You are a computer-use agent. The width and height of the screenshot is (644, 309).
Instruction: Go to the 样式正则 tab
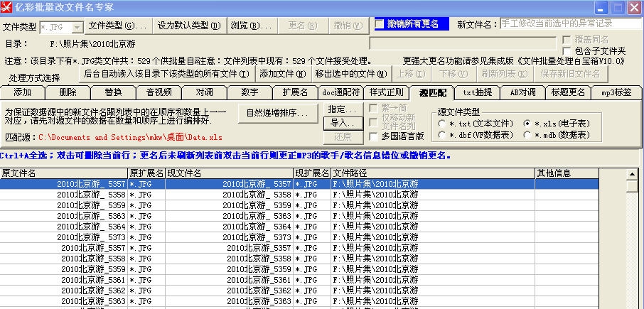click(x=386, y=92)
